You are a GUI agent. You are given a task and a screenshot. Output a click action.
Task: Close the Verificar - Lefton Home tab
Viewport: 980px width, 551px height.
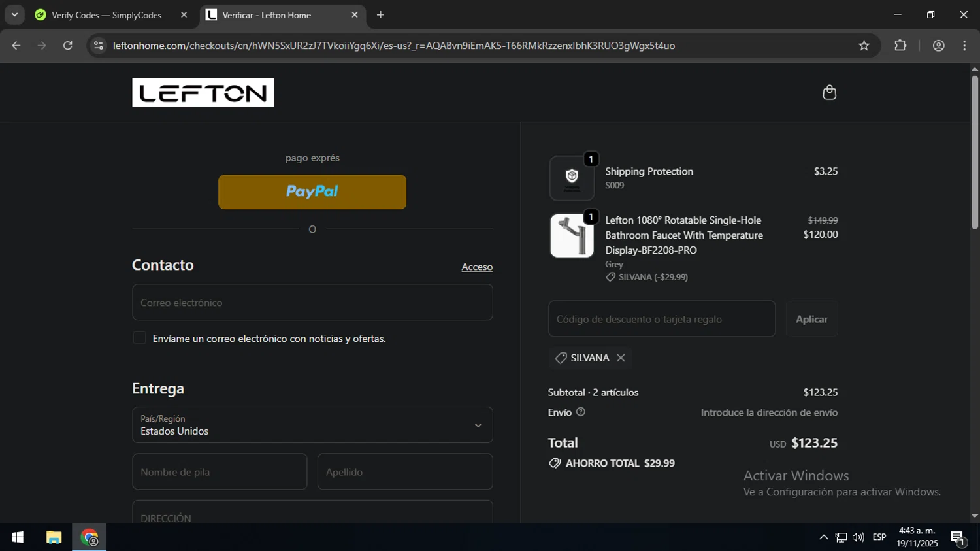[355, 15]
